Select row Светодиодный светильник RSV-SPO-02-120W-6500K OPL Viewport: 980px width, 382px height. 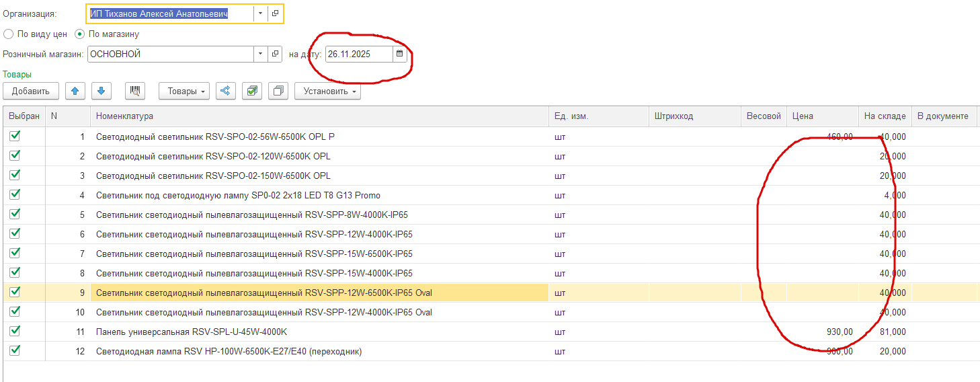(490, 156)
